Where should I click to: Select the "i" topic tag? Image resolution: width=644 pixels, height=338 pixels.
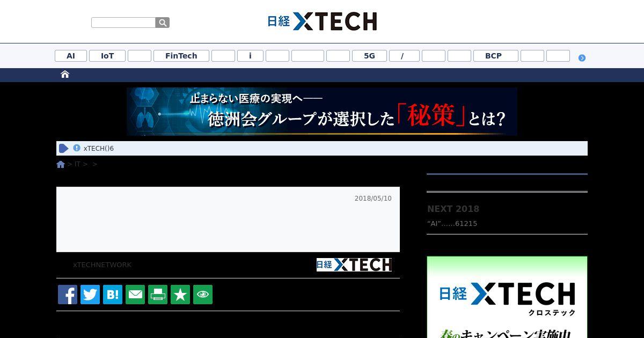pyautogui.click(x=250, y=56)
